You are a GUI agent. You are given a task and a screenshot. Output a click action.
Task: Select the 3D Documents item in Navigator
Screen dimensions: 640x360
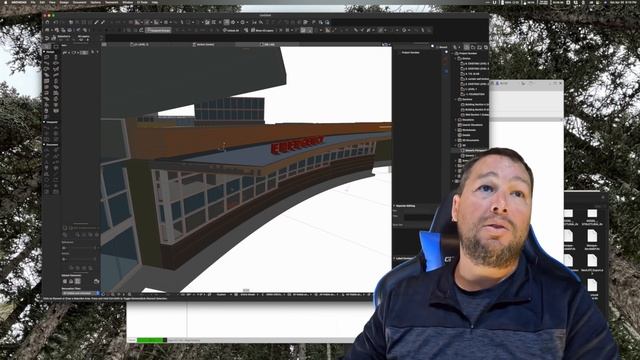coord(469,140)
